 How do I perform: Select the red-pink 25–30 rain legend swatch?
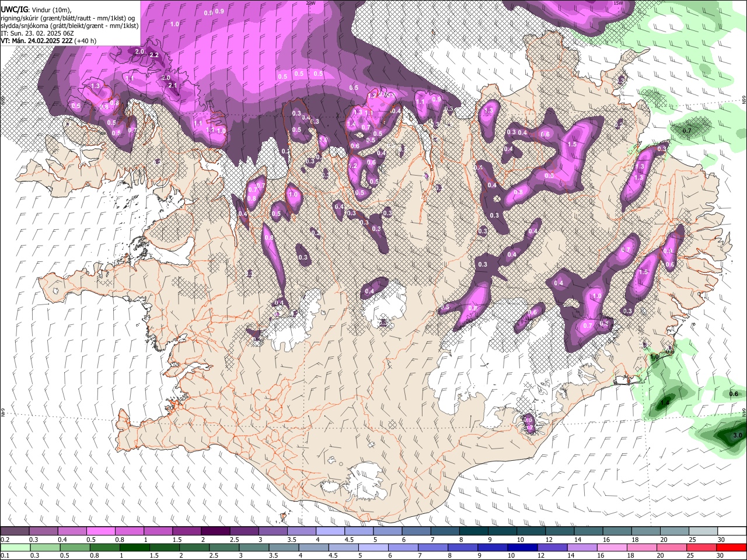702,548
